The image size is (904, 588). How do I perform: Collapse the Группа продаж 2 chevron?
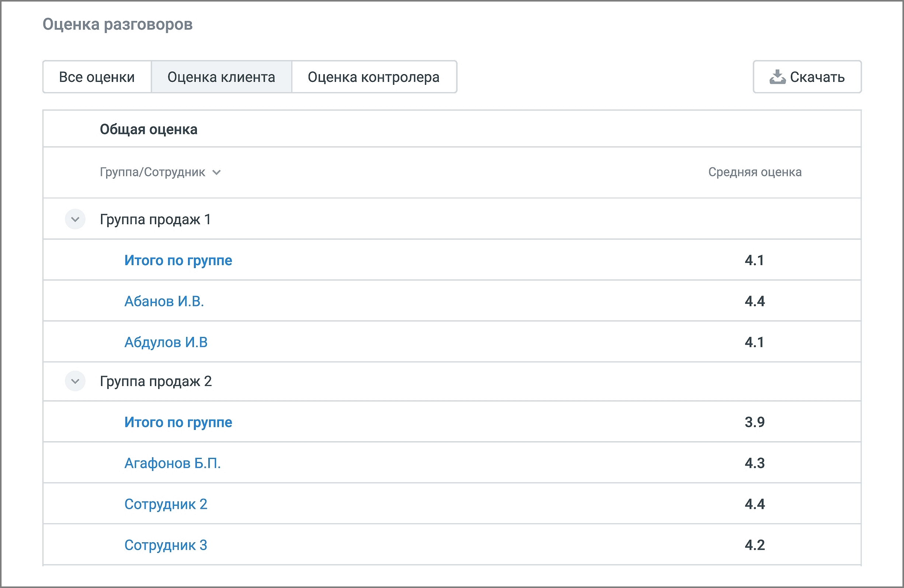(75, 381)
